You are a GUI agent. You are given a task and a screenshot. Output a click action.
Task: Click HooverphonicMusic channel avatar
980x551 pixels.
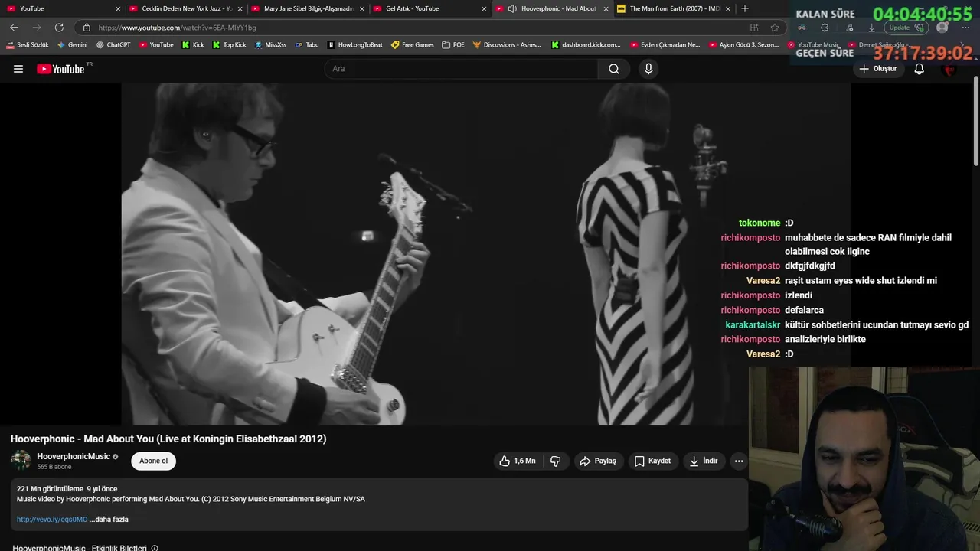click(21, 461)
